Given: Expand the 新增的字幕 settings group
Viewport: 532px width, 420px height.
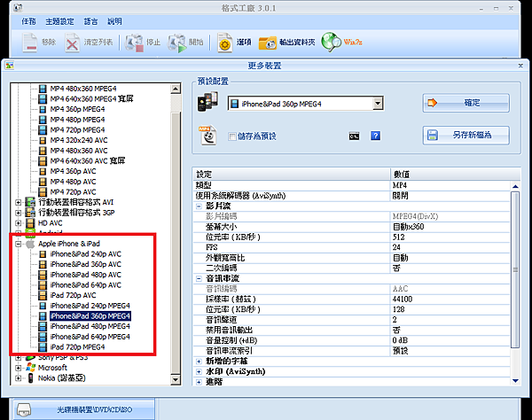Looking at the screenshot, I should (x=199, y=362).
